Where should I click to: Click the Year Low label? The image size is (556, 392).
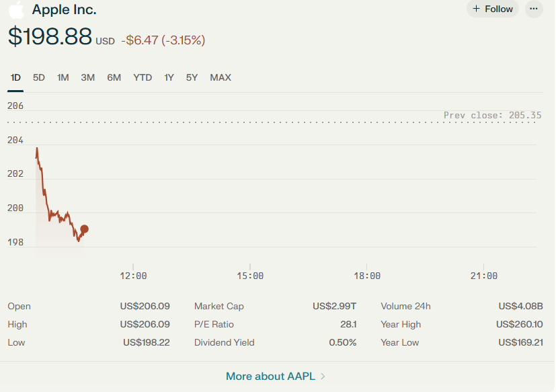(x=399, y=342)
